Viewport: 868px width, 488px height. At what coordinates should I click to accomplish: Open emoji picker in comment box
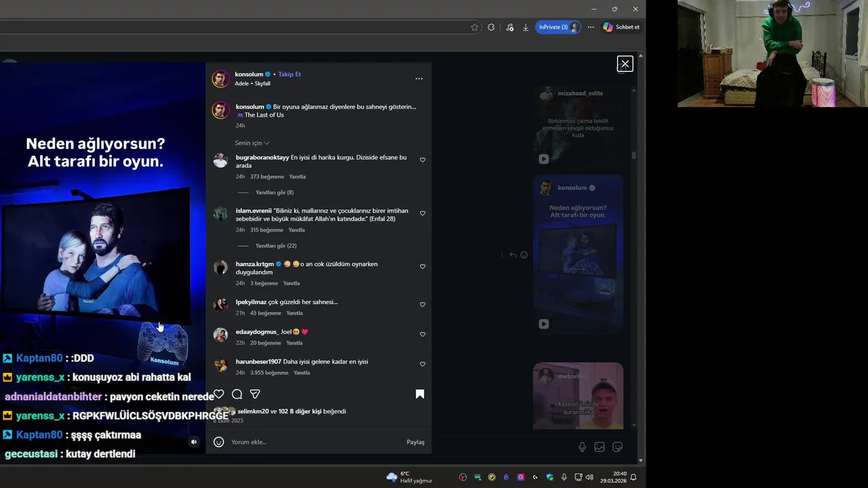tap(218, 442)
